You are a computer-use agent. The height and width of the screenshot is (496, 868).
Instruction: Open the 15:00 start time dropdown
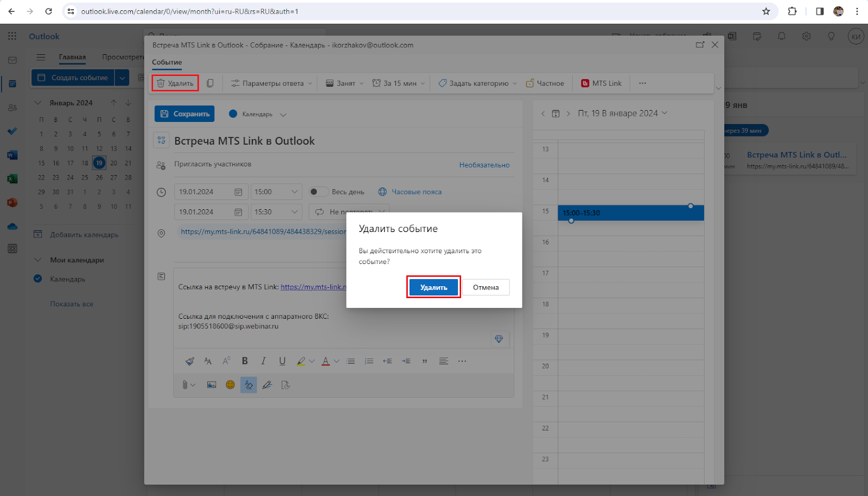pos(276,192)
